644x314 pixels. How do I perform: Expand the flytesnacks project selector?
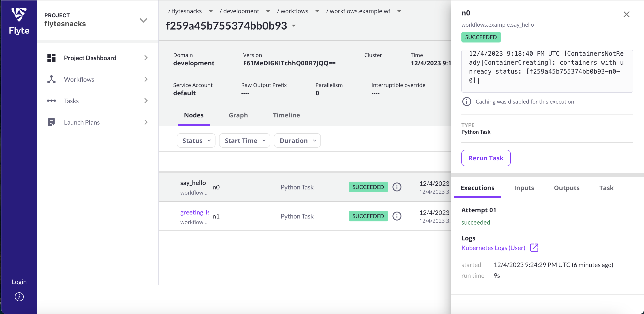point(143,20)
